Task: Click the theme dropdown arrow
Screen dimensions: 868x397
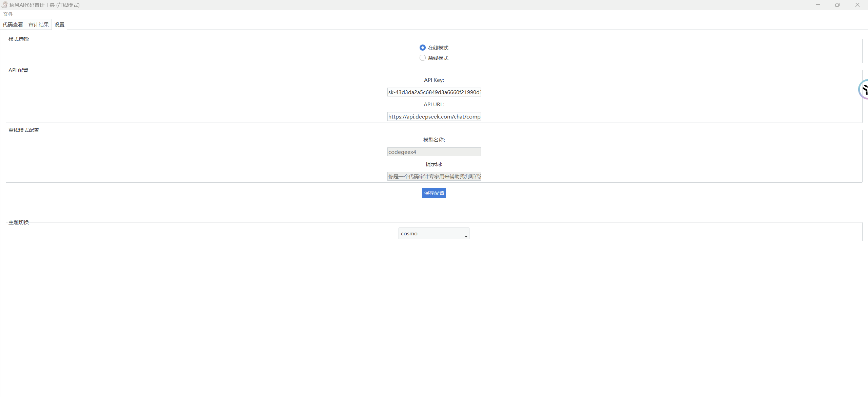Action: [x=466, y=236]
